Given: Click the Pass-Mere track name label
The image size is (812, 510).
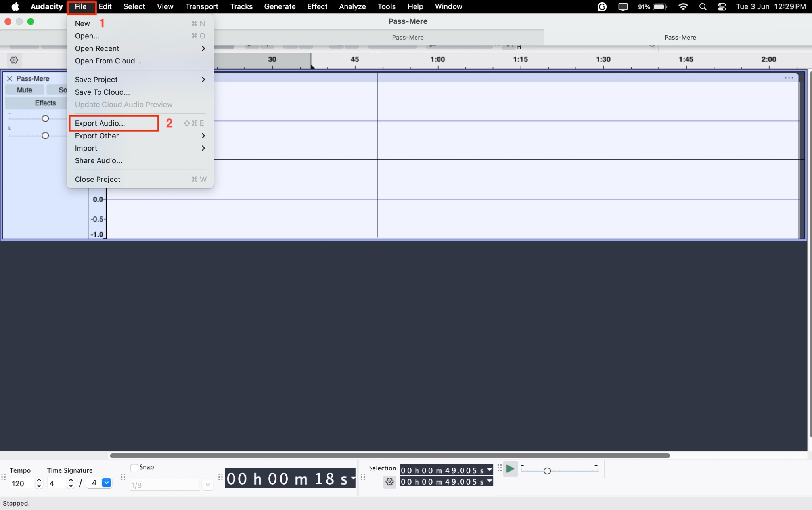Looking at the screenshot, I should (33, 78).
